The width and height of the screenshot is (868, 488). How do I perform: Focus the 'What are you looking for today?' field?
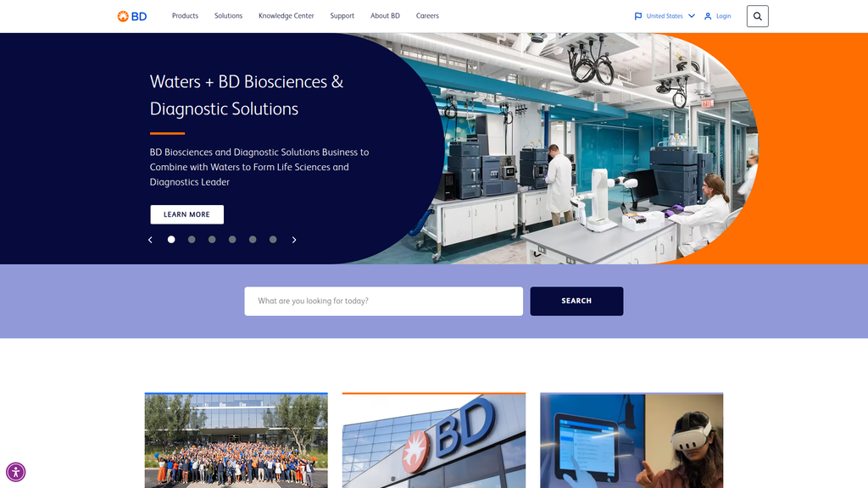click(384, 301)
